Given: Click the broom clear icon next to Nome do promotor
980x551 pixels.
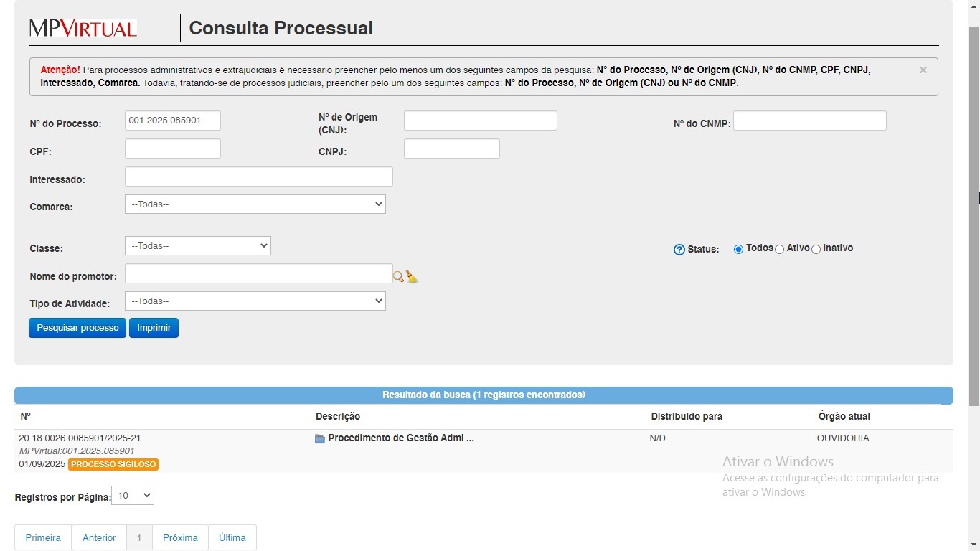Looking at the screenshot, I should tap(410, 275).
